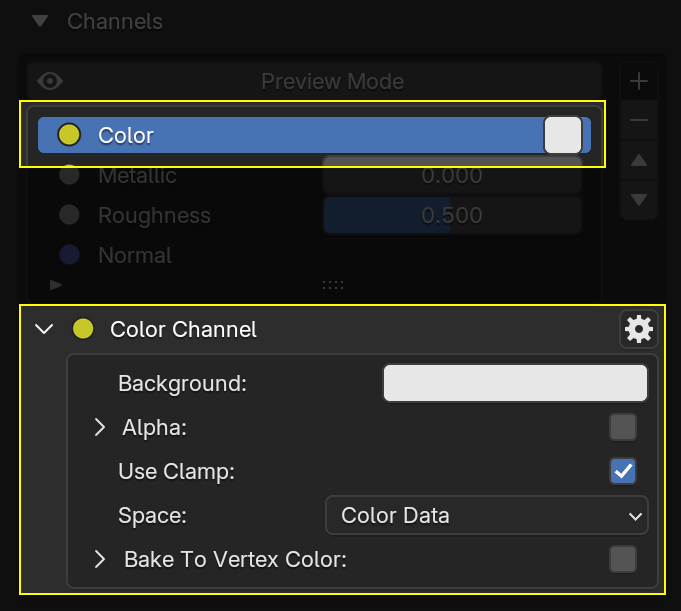This screenshot has width=681, height=611.
Task: Click the Normal channel blue dot icon
Action: (69, 254)
